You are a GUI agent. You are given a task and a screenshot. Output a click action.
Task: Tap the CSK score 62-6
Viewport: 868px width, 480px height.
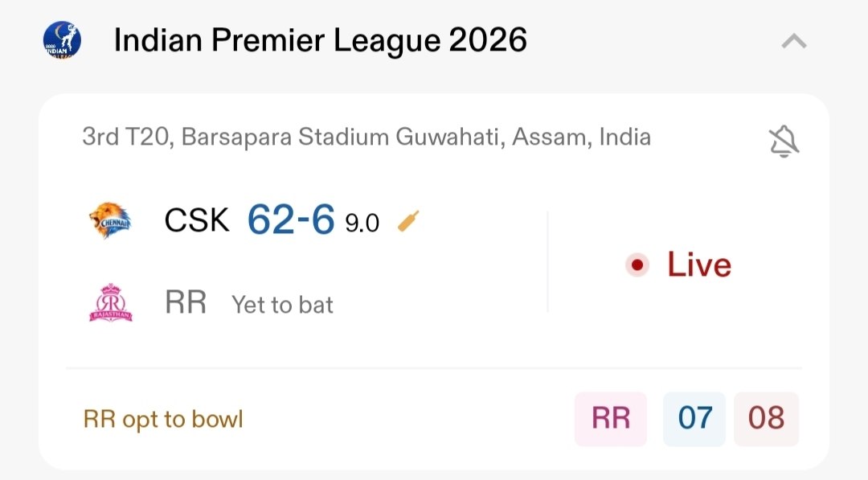pos(291,219)
